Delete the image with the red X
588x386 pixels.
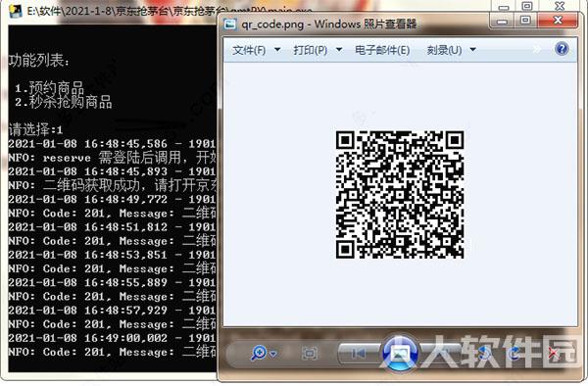(555, 354)
